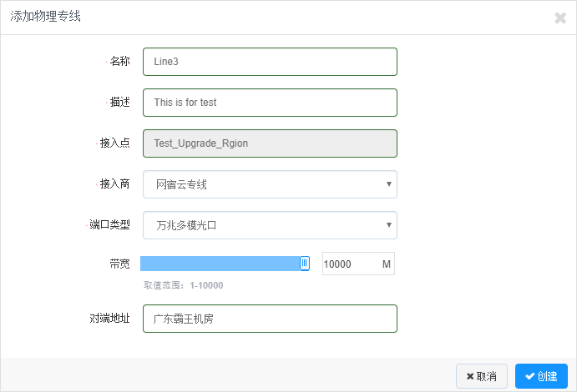Click the bandwidth value box showing 10000
Screen dimensions: 577x392
(349, 264)
